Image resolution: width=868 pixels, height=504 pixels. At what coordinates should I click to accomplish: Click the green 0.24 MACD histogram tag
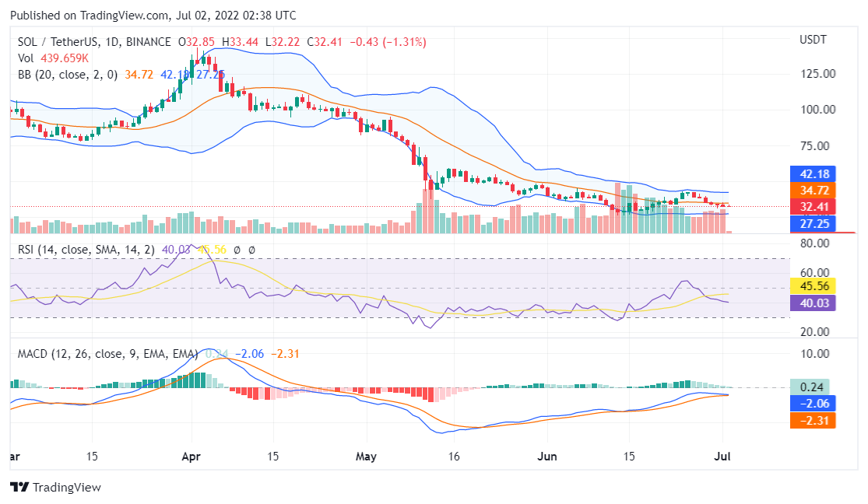tap(812, 387)
